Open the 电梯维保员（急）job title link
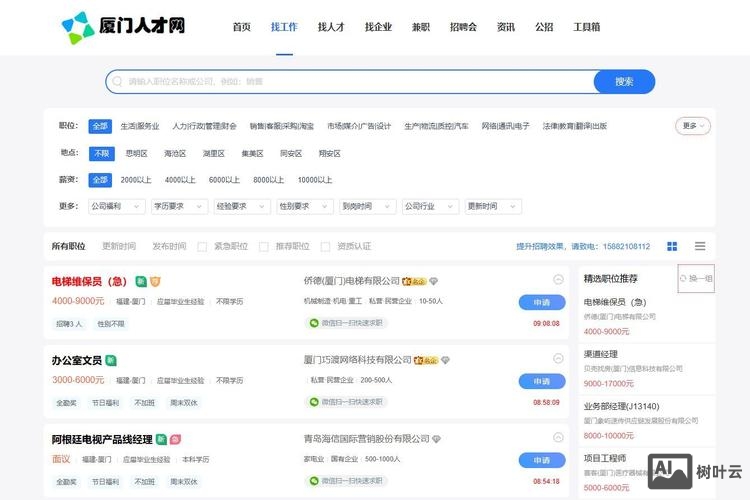The image size is (750, 500). (89, 281)
